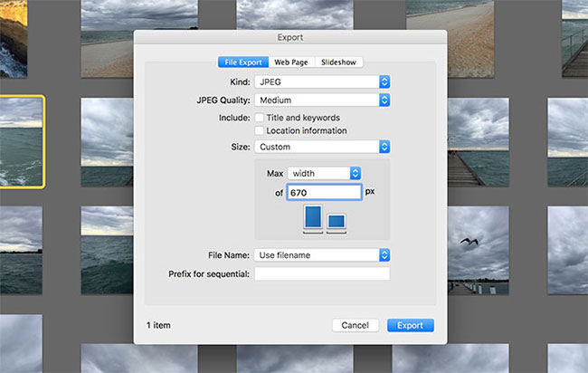588x373 pixels.
Task: Click the Prefix for sequential text field
Action: point(322,274)
